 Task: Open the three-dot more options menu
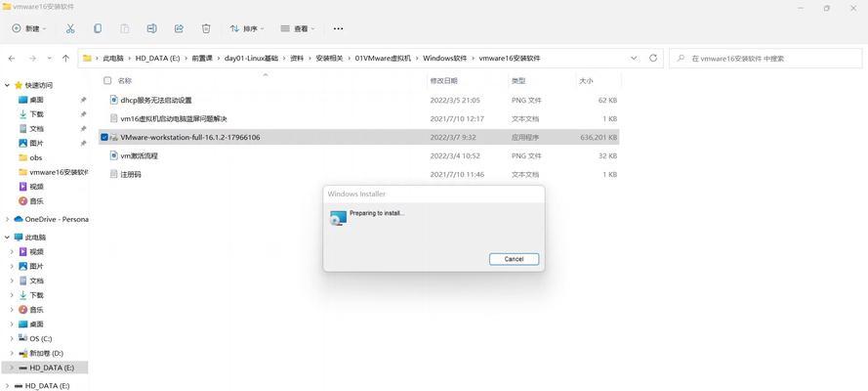(338, 28)
